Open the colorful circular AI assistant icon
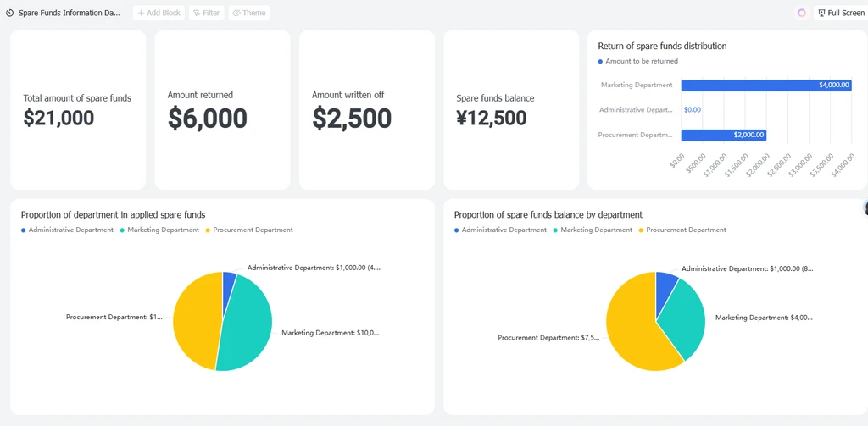 (802, 13)
